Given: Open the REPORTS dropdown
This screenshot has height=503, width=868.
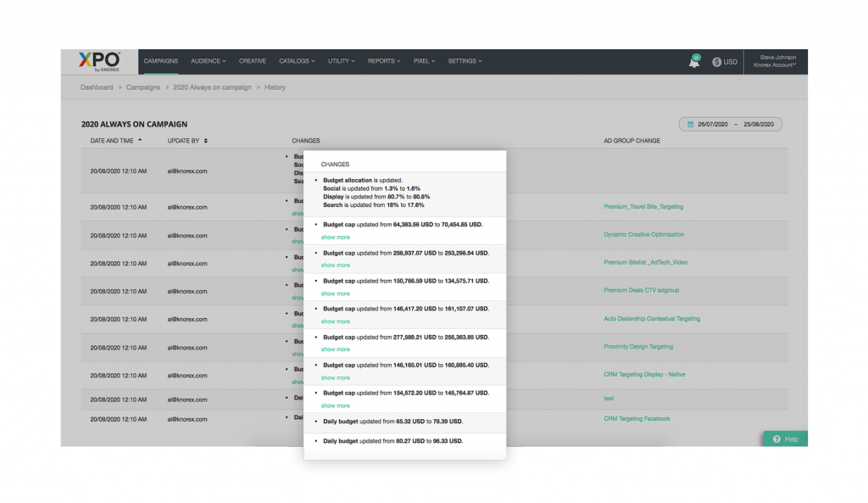Looking at the screenshot, I should tap(382, 60).
